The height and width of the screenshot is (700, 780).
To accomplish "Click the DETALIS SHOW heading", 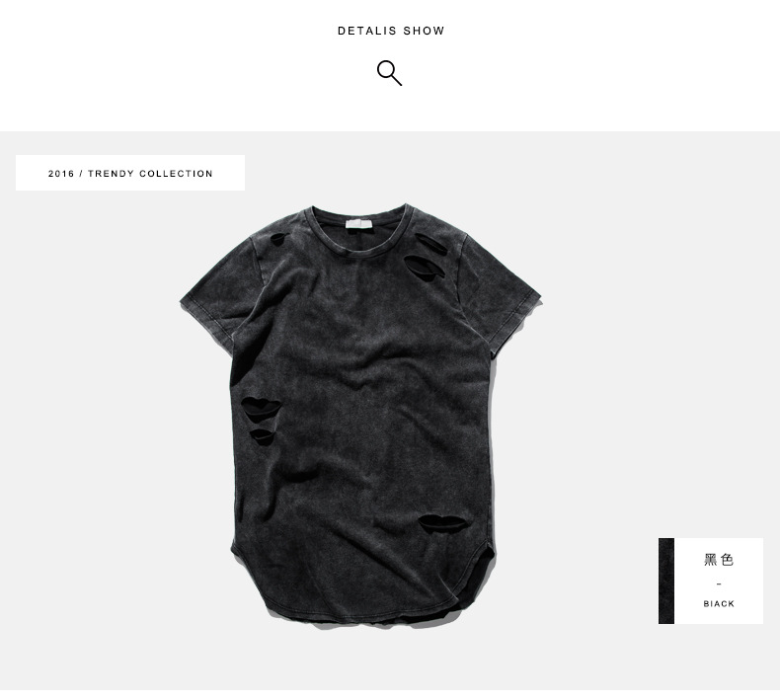I will [x=391, y=31].
